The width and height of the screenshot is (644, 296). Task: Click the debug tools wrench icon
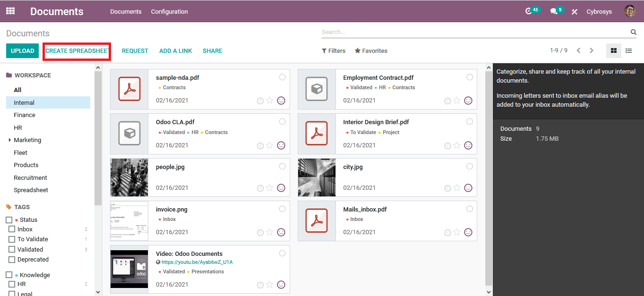575,11
